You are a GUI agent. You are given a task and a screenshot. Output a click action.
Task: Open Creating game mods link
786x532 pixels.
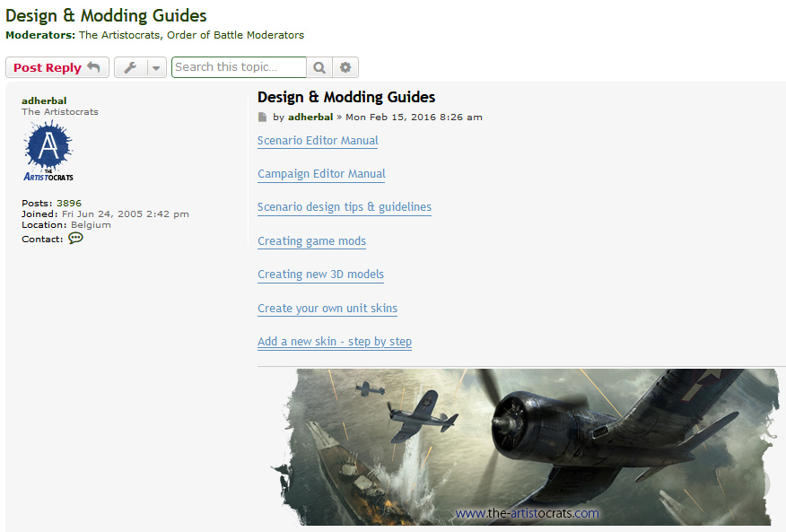[x=311, y=241]
